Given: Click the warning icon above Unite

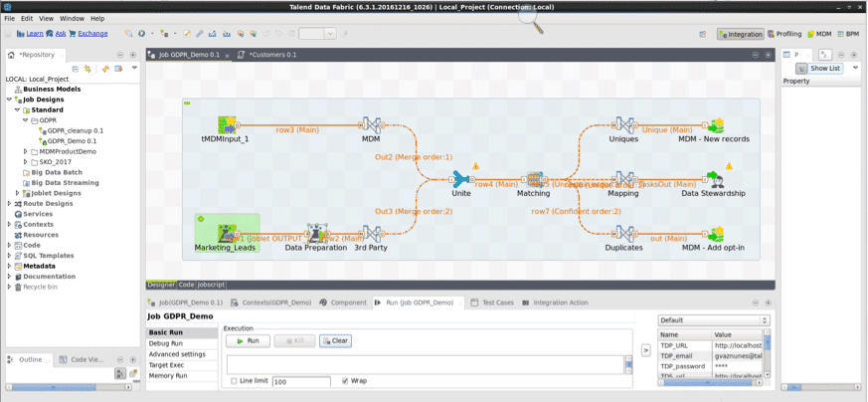Looking at the screenshot, I should coord(475,166).
